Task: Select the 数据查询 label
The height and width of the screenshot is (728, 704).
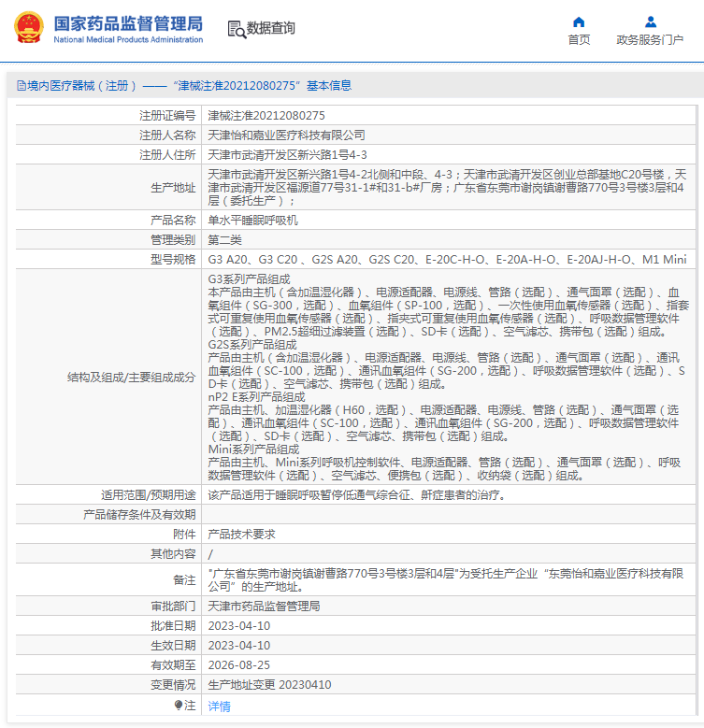Action: click(271, 28)
